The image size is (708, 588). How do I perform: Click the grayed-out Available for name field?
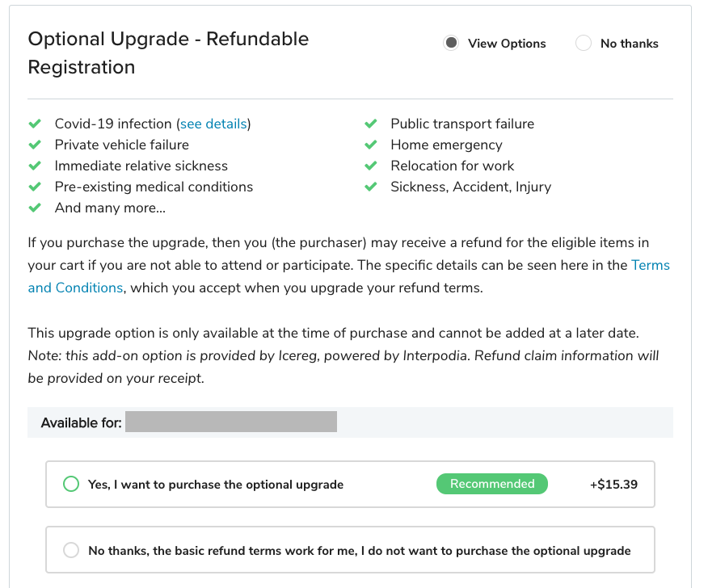coord(231,422)
